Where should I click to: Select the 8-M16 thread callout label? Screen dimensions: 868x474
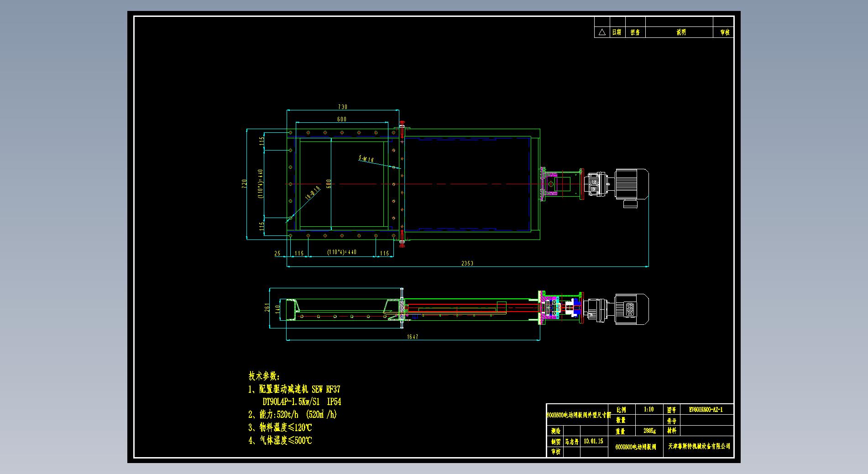point(366,159)
